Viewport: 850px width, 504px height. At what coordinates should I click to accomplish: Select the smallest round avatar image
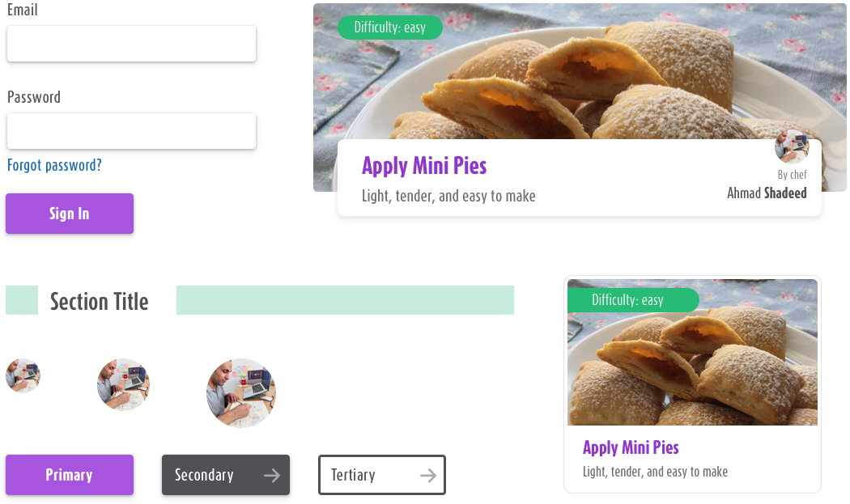[23, 375]
